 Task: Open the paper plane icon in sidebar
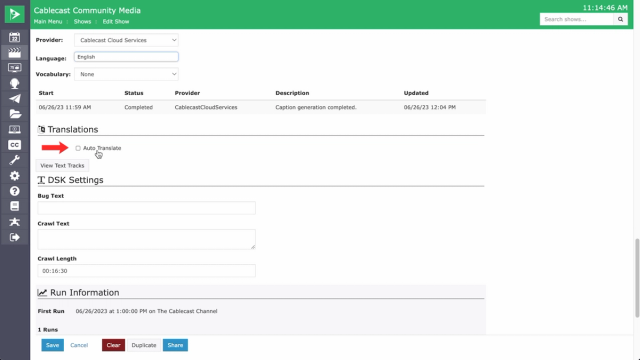click(x=15, y=99)
